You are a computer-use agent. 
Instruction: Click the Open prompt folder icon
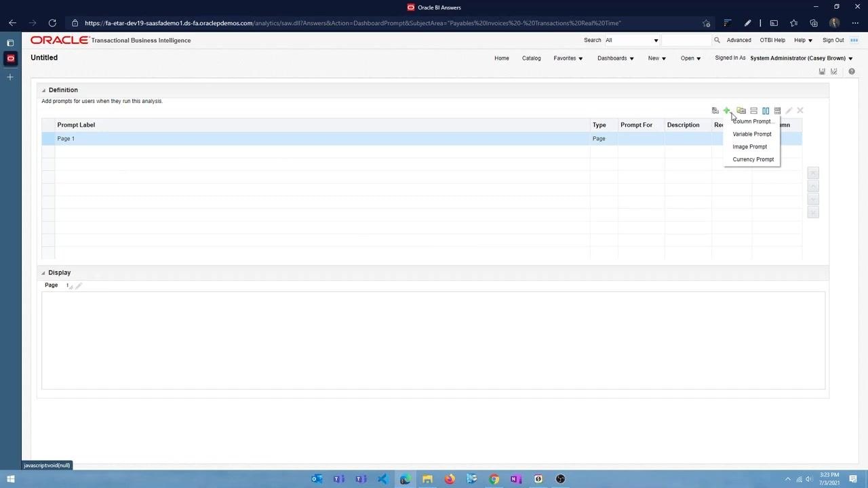[741, 110]
